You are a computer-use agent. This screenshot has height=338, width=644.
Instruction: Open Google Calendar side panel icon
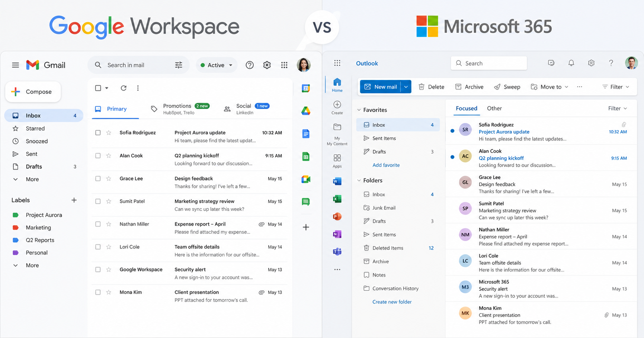point(306,88)
